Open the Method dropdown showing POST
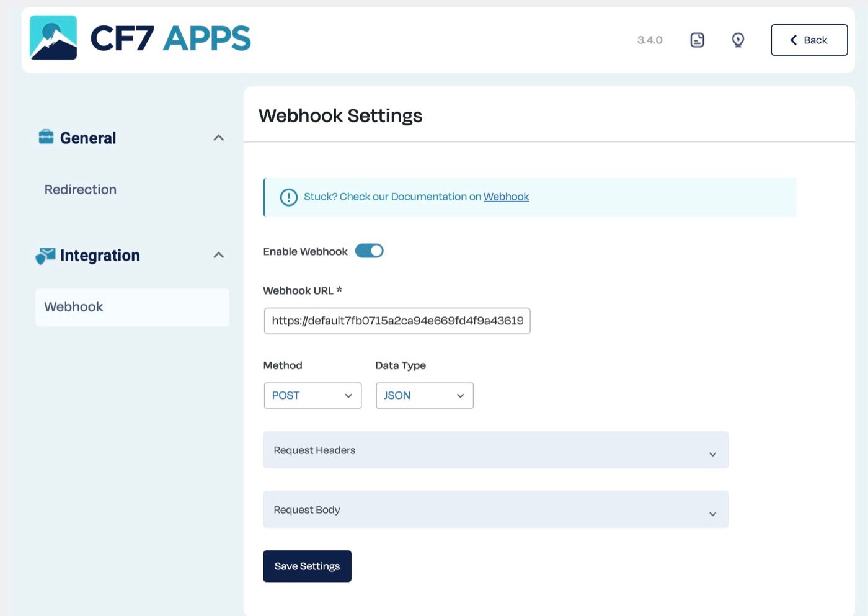868x616 pixels. (x=312, y=395)
